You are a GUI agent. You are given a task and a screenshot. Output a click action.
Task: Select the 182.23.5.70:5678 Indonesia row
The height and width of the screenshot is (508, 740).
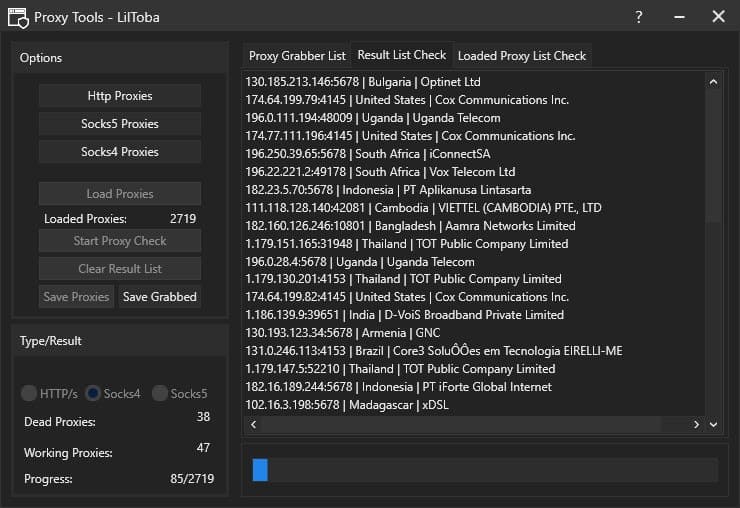pyautogui.click(x=474, y=189)
